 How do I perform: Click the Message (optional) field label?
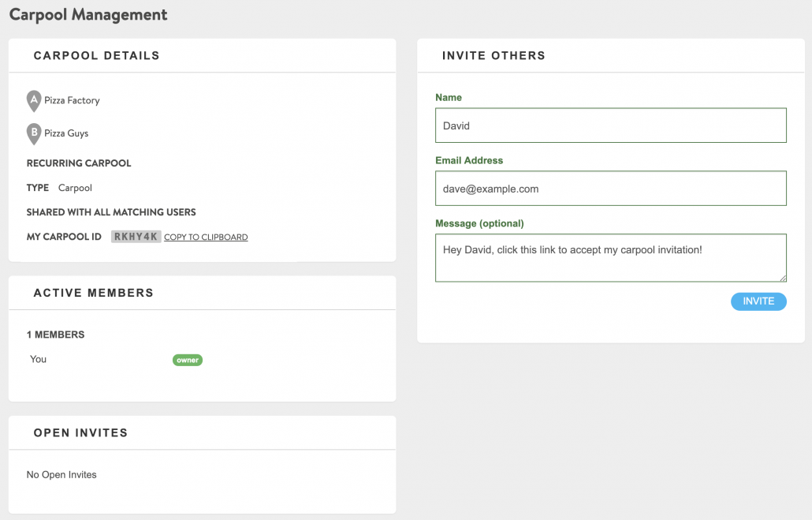pyautogui.click(x=479, y=223)
